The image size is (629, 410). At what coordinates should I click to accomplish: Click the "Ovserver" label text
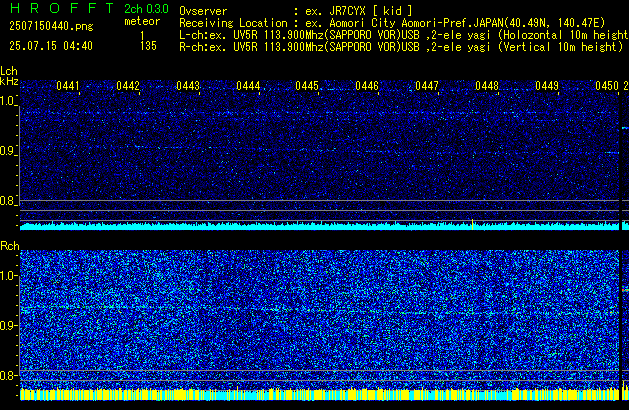click(203, 11)
